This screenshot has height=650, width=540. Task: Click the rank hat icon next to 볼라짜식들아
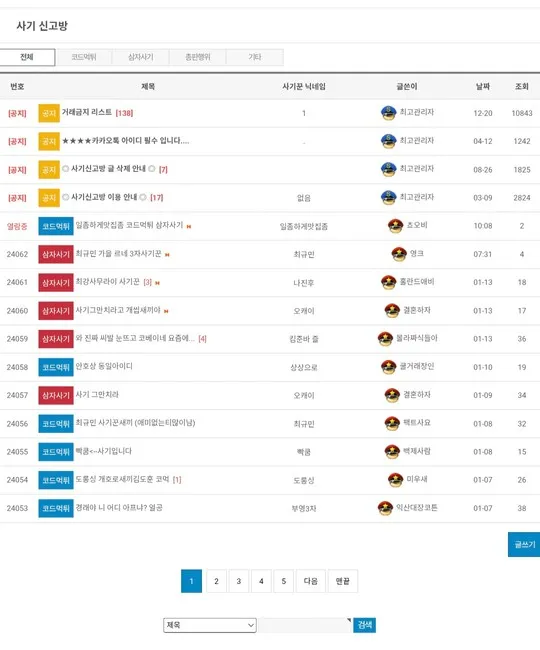click(385, 339)
